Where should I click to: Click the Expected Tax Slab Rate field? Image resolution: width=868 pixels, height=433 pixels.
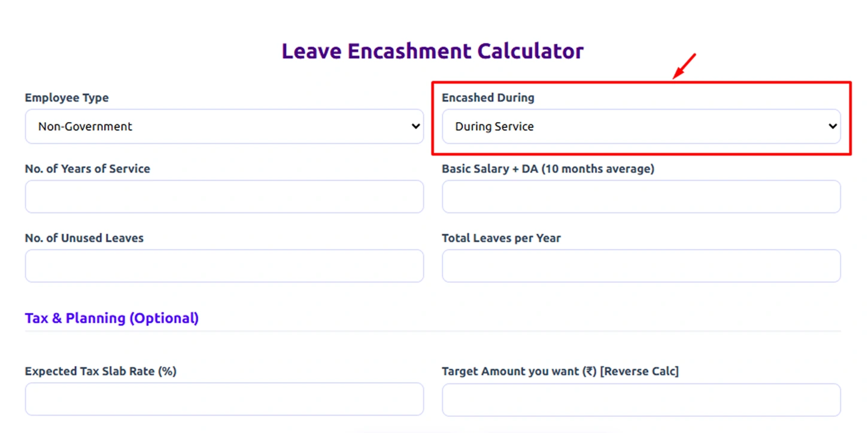tap(224, 399)
